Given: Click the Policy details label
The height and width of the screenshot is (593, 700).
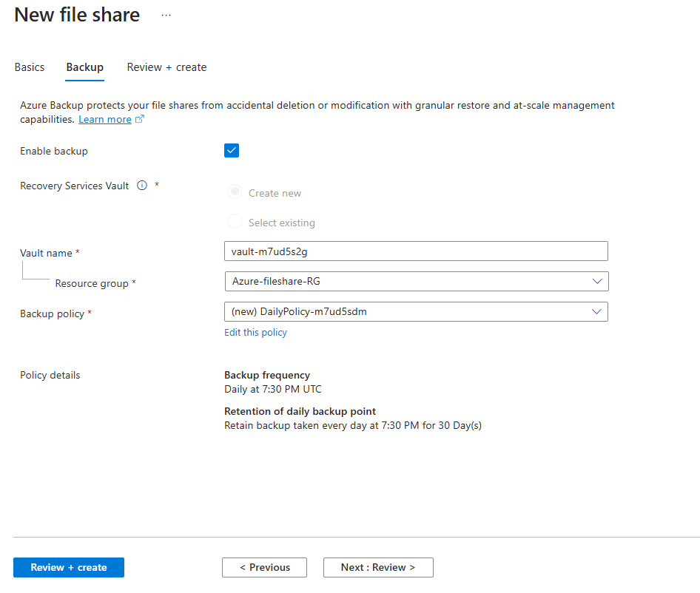Looking at the screenshot, I should pyautogui.click(x=50, y=375).
